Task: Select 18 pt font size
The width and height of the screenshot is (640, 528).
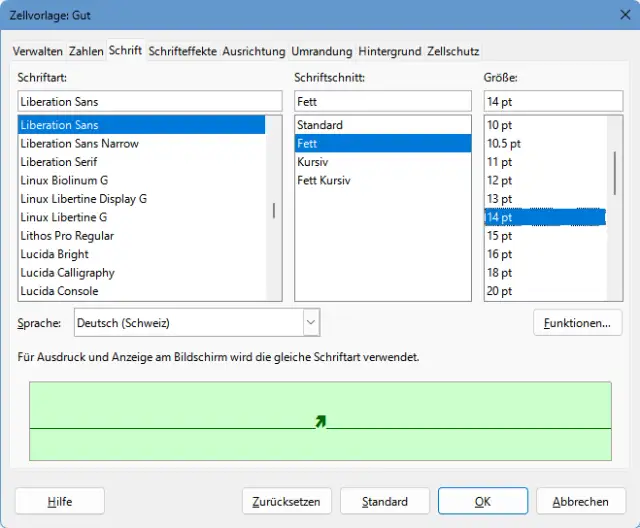Action: (x=499, y=272)
